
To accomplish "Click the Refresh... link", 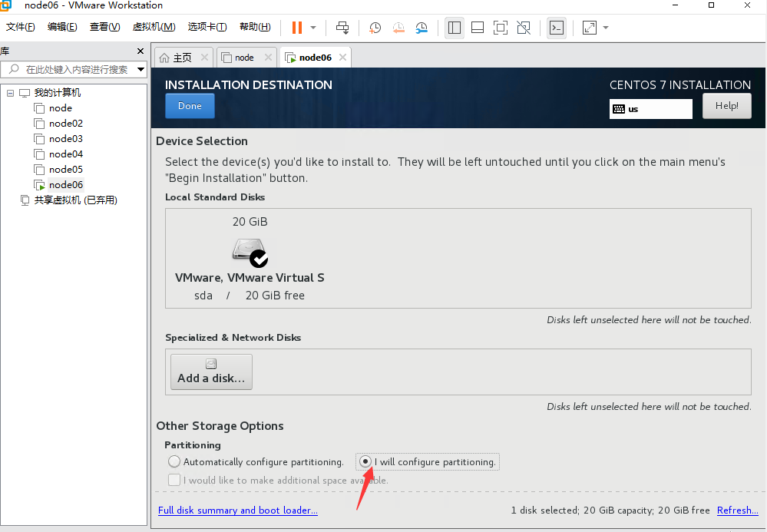I will (x=737, y=510).
